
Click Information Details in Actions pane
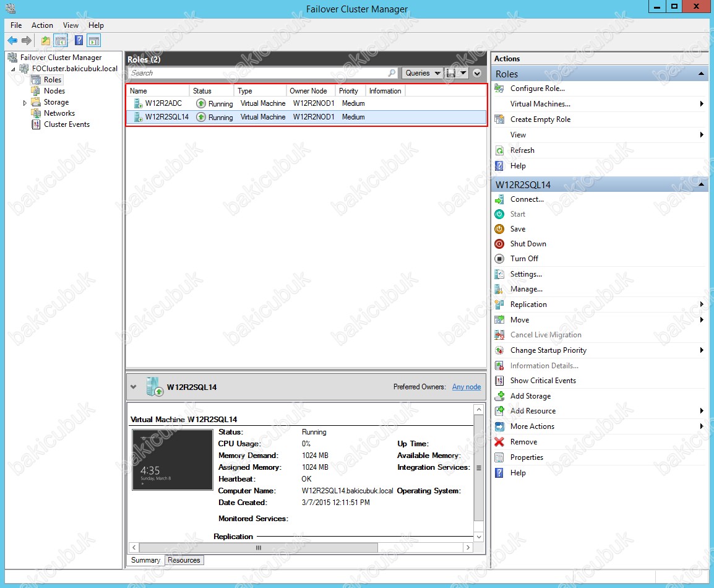tap(544, 366)
